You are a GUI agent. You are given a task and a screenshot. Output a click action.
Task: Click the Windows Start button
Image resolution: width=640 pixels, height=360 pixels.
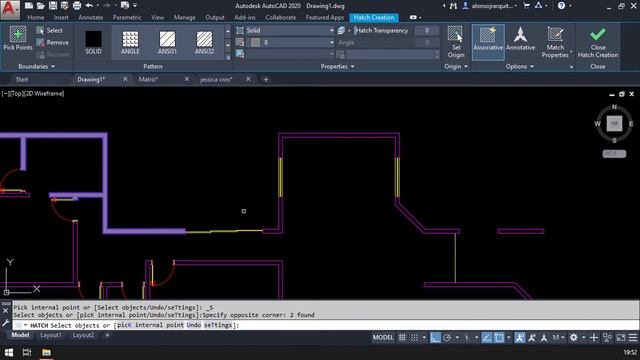coord(9,352)
